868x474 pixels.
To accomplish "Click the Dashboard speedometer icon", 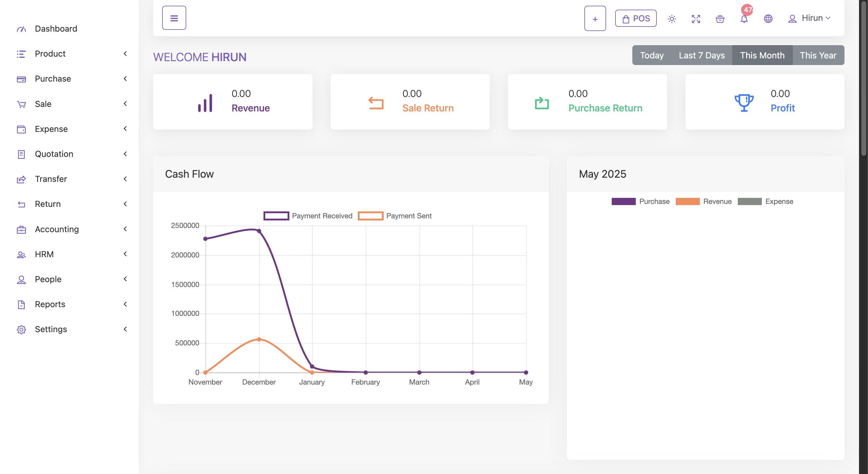I will click(21, 29).
